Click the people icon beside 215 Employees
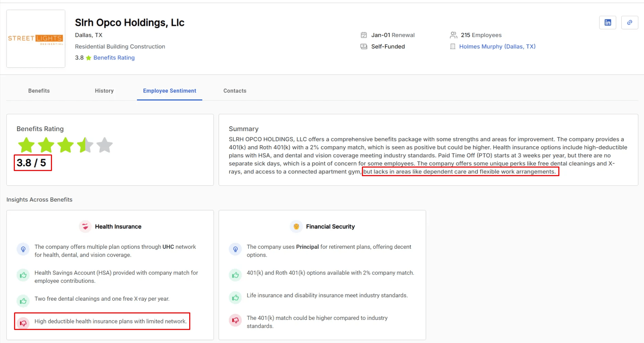644x343 pixels. (x=453, y=35)
